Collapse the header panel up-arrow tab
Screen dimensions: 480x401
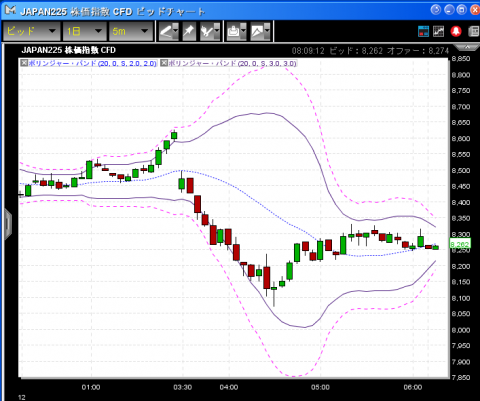point(467,47)
